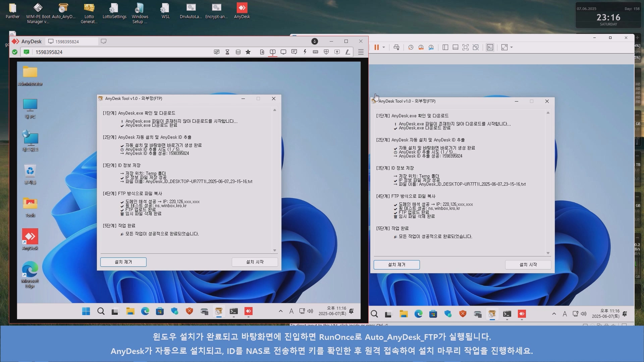Toggle VM sidebar library panel icon
The height and width of the screenshot is (362, 644).
(x=445, y=47)
